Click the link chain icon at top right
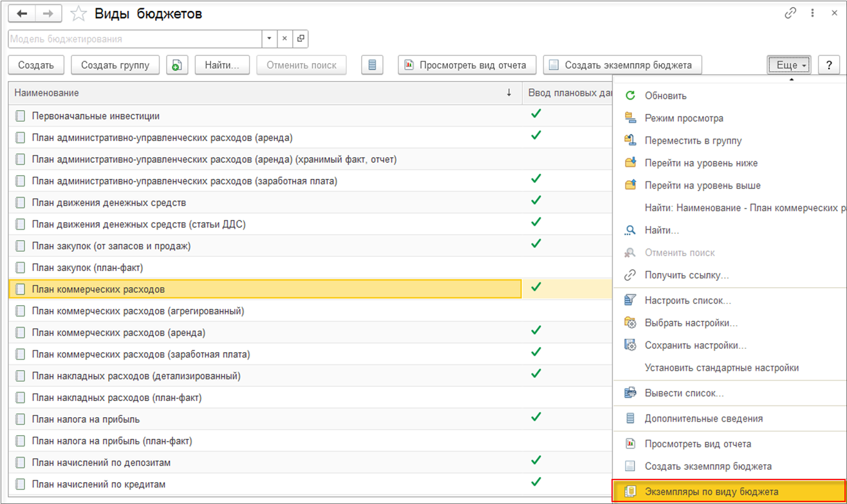 click(790, 13)
